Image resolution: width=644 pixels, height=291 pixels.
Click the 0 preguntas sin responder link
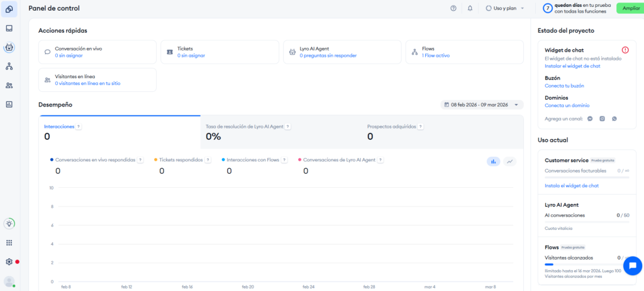click(x=328, y=55)
